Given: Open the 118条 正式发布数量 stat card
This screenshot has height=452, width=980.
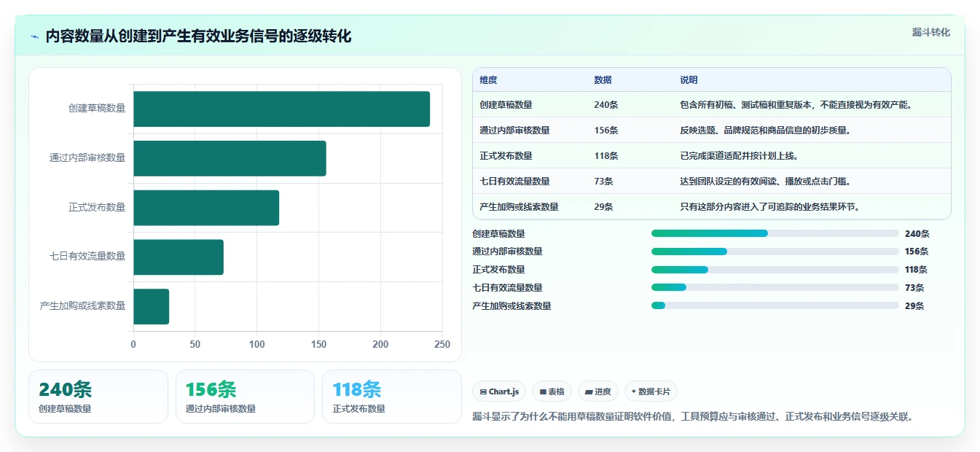Looking at the screenshot, I should tap(392, 397).
